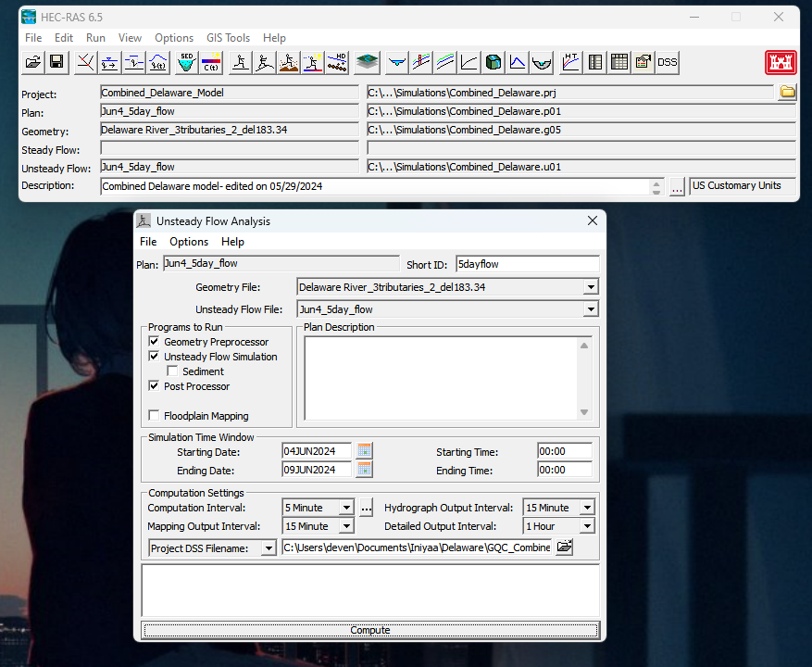Browse project folder yellow icon
Image resolution: width=812 pixels, height=667 pixels.
coord(787,93)
